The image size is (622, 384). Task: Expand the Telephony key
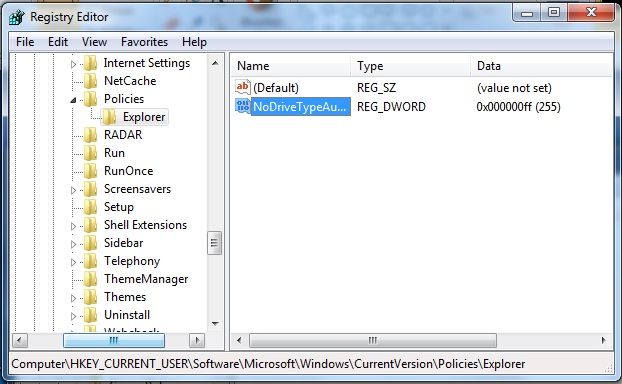[73, 262]
